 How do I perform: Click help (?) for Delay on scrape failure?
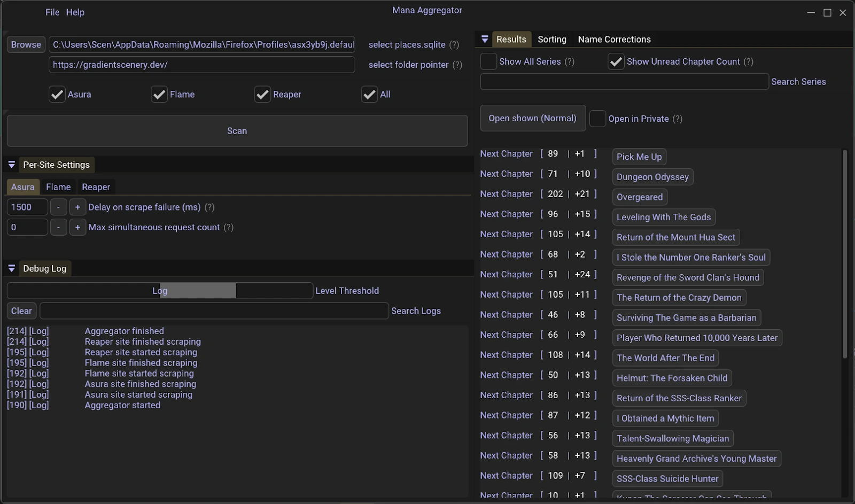(x=209, y=207)
